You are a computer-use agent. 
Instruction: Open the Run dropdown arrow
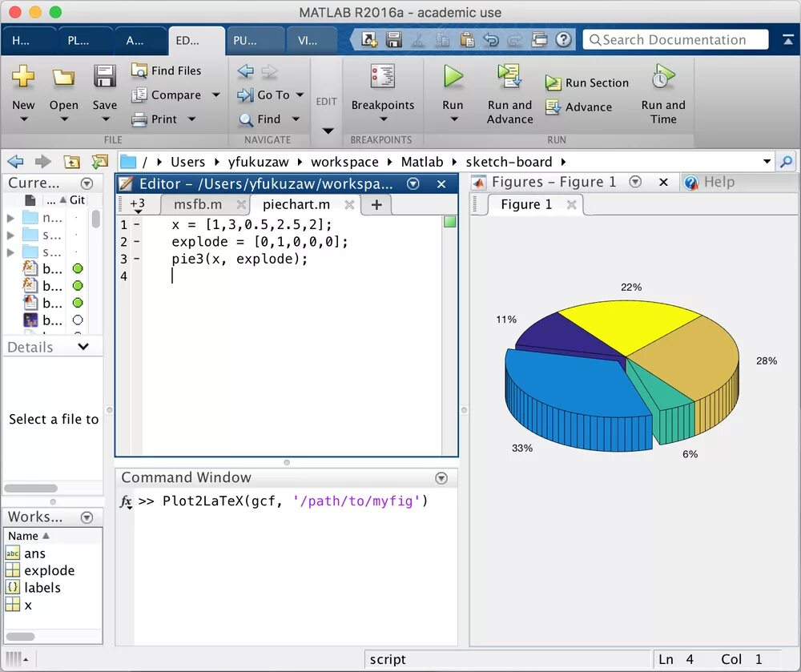click(x=453, y=119)
